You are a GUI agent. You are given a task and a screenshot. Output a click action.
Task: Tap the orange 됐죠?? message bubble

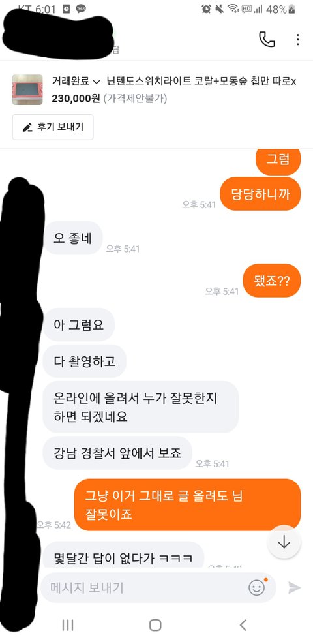(272, 281)
